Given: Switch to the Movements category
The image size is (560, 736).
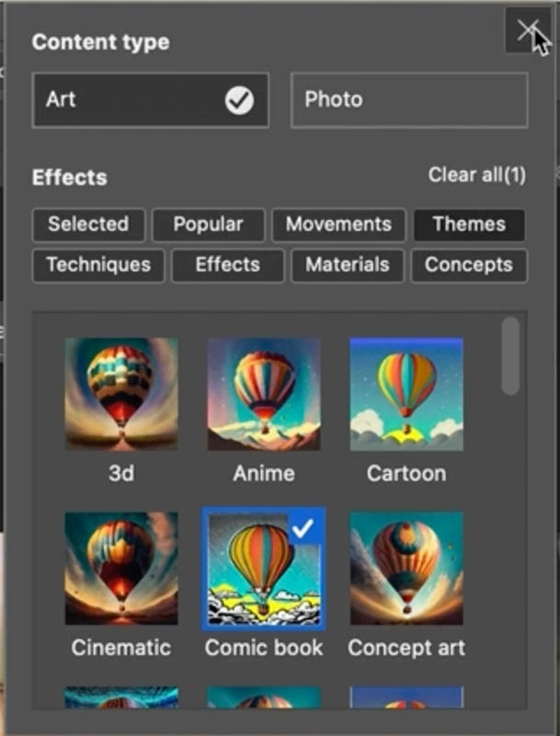Looking at the screenshot, I should [x=338, y=224].
